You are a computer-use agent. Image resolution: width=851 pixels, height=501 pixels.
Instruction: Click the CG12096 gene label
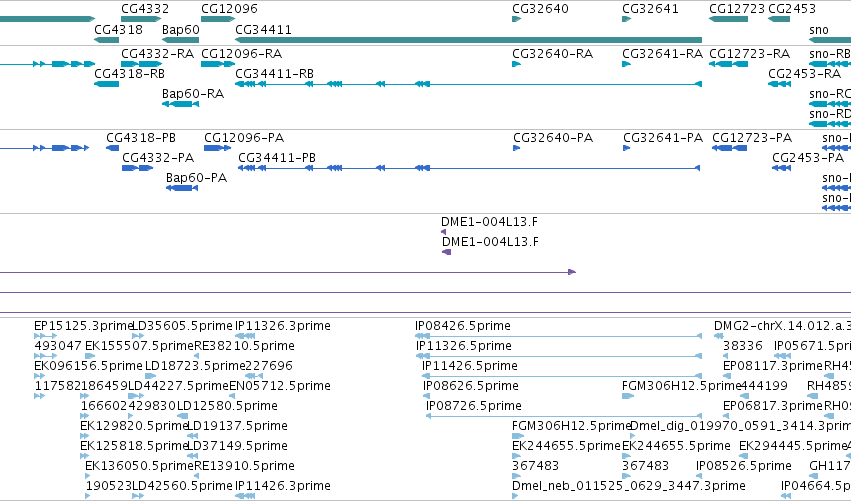pos(229,9)
